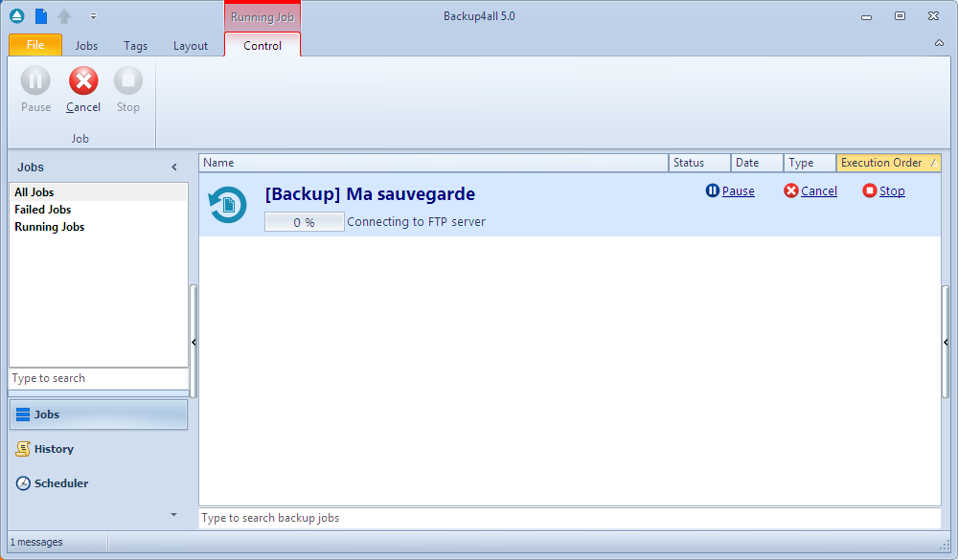Click the 0 % progress bar
The image size is (958, 560).
[x=305, y=222]
